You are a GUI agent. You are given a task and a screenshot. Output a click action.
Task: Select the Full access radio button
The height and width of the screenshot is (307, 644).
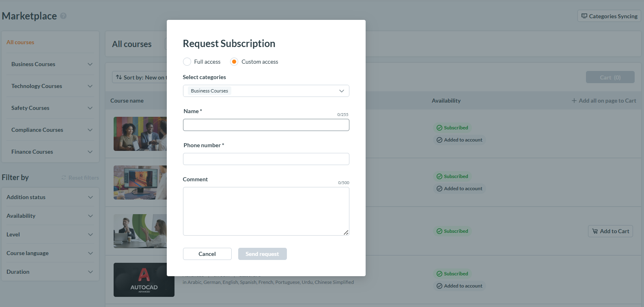187,62
